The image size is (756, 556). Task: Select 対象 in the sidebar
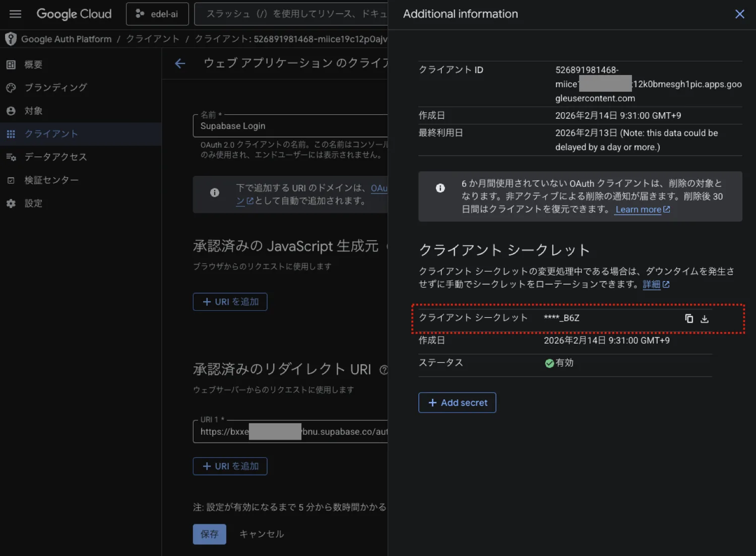(x=33, y=111)
